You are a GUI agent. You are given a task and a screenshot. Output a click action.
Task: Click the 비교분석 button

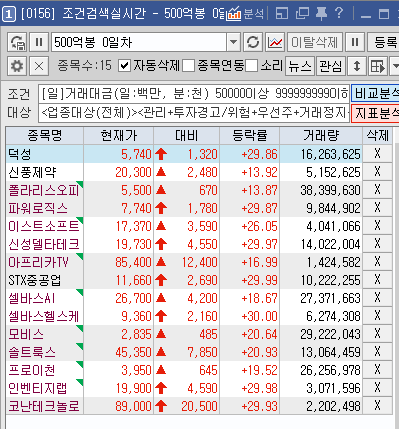pos(375,94)
